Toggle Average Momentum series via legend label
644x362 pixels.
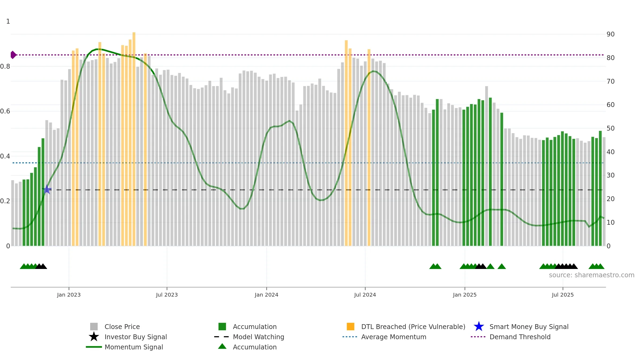click(x=394, y=337)
